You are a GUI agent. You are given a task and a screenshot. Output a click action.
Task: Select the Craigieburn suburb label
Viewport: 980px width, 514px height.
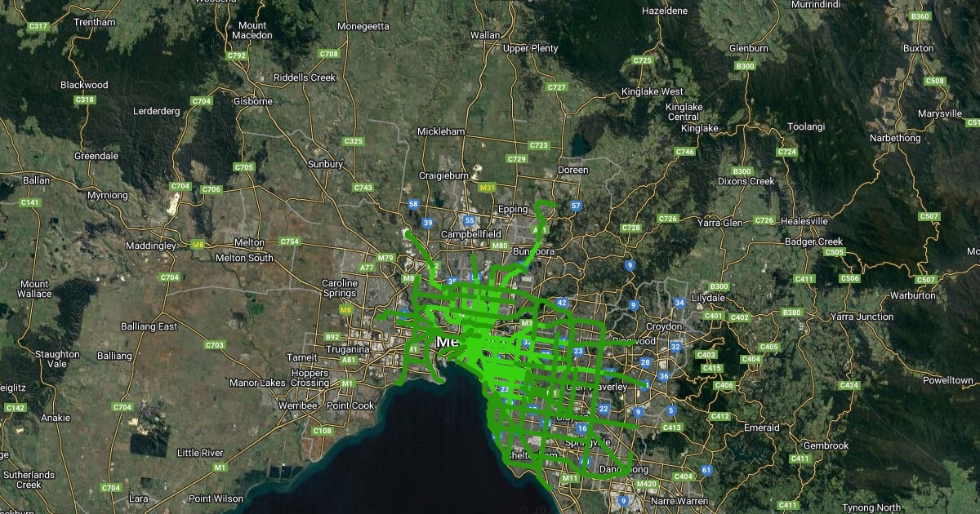click(x=443, y=175)
